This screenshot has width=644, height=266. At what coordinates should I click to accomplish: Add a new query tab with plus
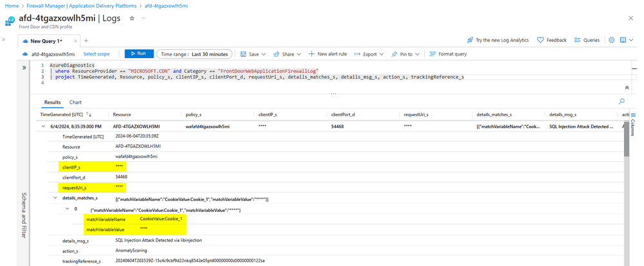pos(86,41)
